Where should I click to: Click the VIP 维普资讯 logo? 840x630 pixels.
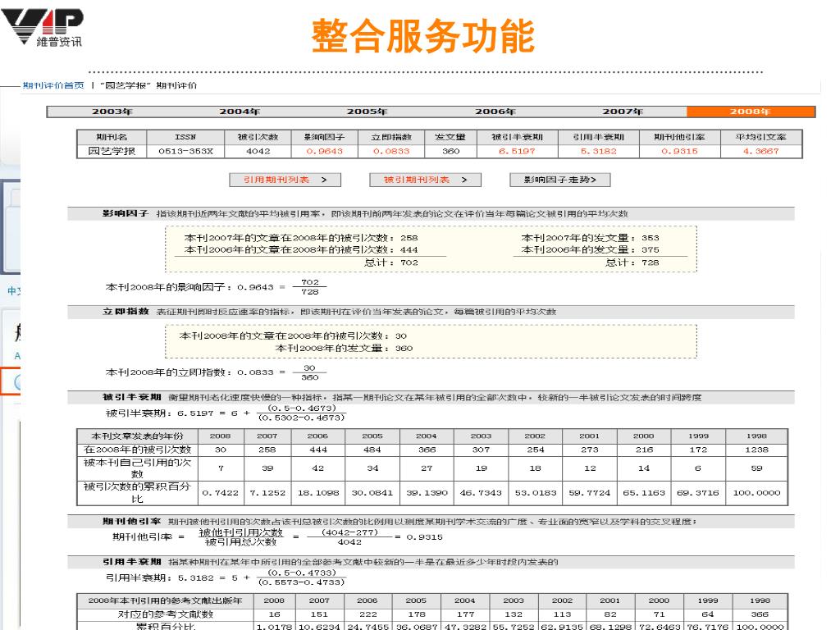pos(43,28)
